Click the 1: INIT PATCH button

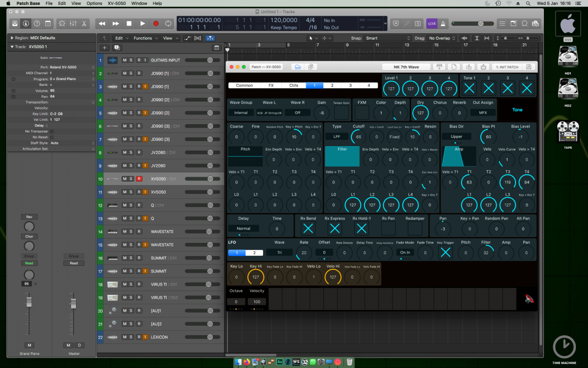click(507, 67)
